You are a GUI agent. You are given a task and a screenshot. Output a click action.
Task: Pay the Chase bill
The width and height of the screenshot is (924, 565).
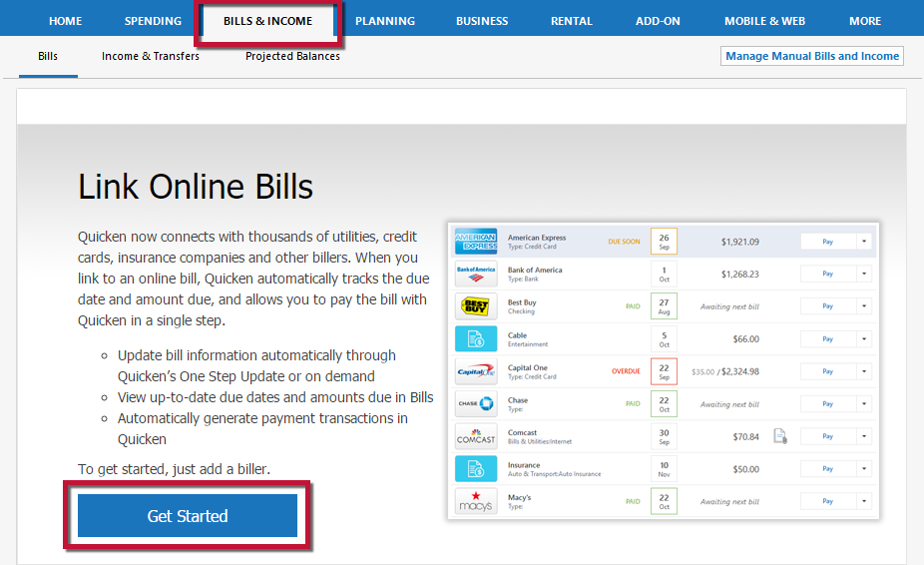[828, 403]
